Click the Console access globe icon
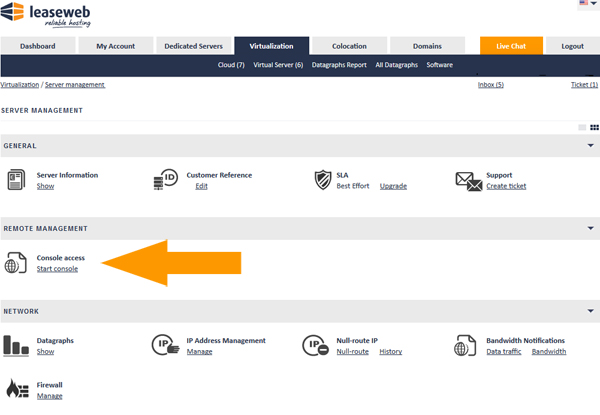 click(x=16, y=263)
